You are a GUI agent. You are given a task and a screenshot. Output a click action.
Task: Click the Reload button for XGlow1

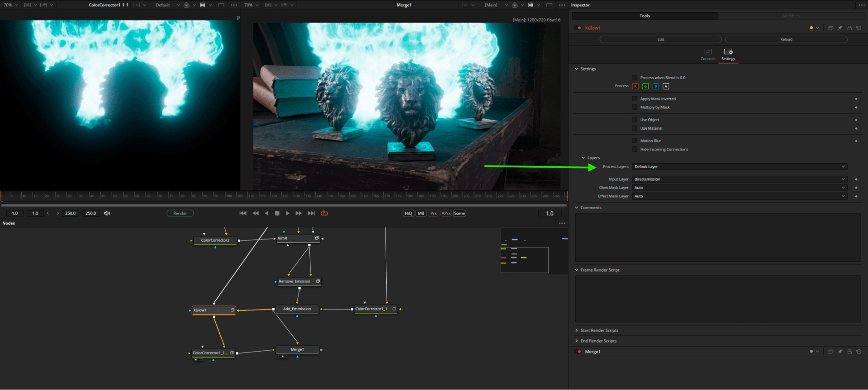(x=787, y=39)
